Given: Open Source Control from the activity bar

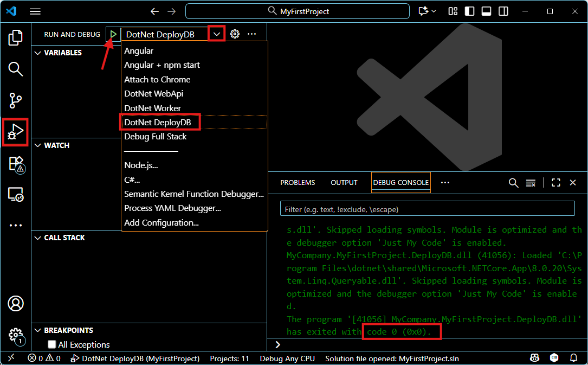Looking at the screenshot, I should 15,100.
